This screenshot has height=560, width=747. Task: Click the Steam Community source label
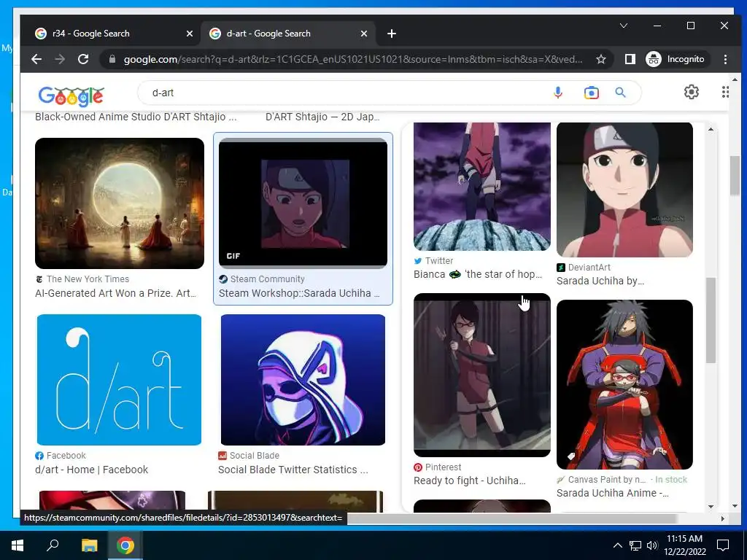click(x=267, y=279)
